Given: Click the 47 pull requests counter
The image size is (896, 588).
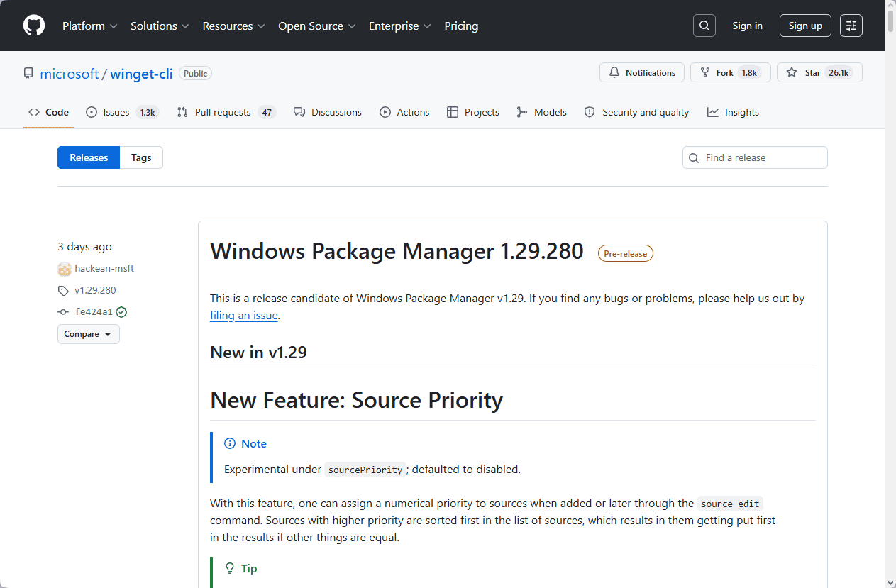Looking at the screenshot, I should coord(267,112).
